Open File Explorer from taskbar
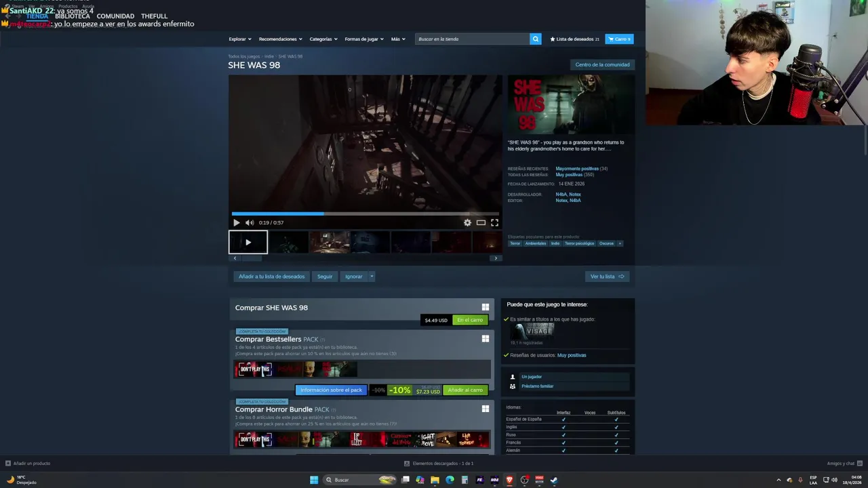Screen dimensions: 868x488 tap(435, 480)
